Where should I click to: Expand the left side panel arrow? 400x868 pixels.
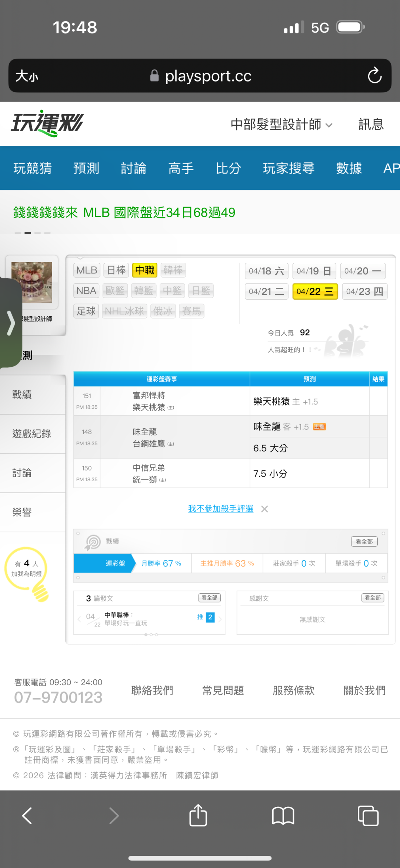click(x=11, y=323)
